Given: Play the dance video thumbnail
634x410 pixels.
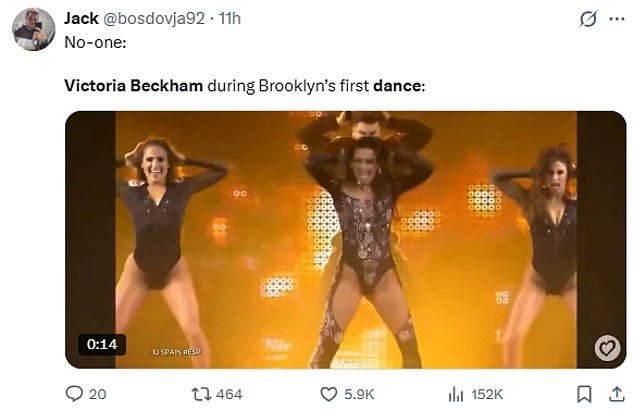Looking at the screenshot, I should click(345, 239).
